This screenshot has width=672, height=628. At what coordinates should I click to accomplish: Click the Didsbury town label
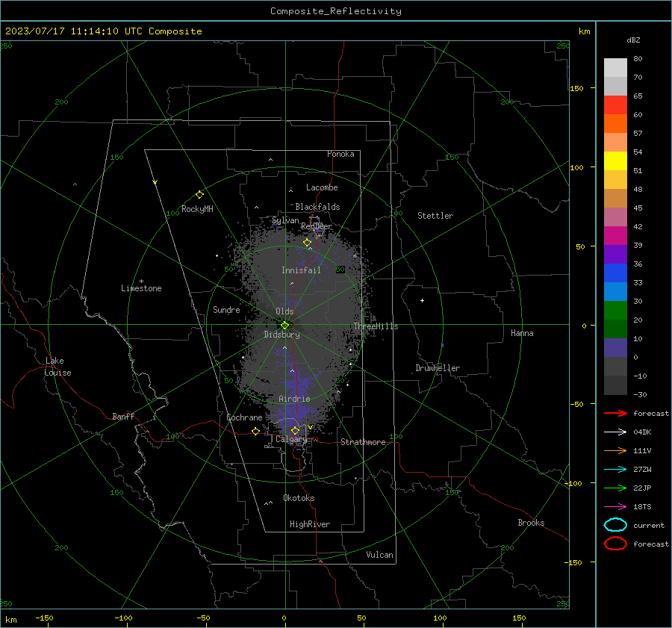[281, 335]
